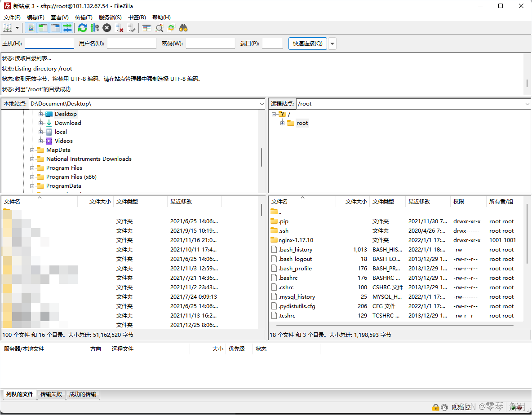532x415 pixels.
Task: Toggle the transfer queue display
Action: click(67, 28)
